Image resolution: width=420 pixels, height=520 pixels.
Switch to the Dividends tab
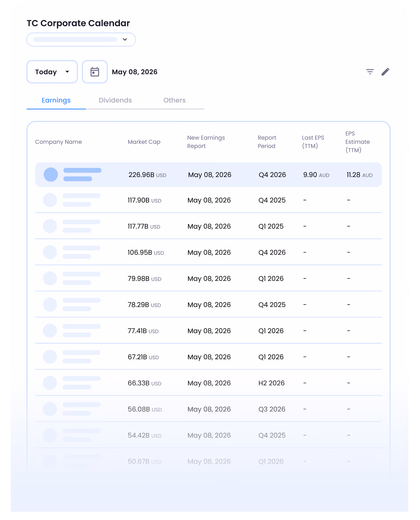tap(115, 100)
